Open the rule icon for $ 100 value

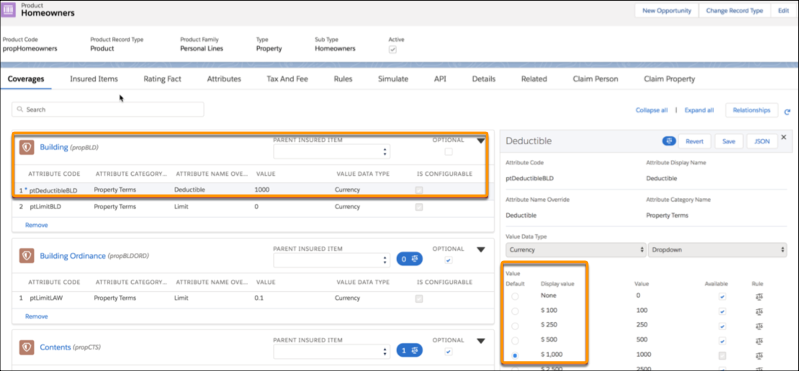point(758,311)
